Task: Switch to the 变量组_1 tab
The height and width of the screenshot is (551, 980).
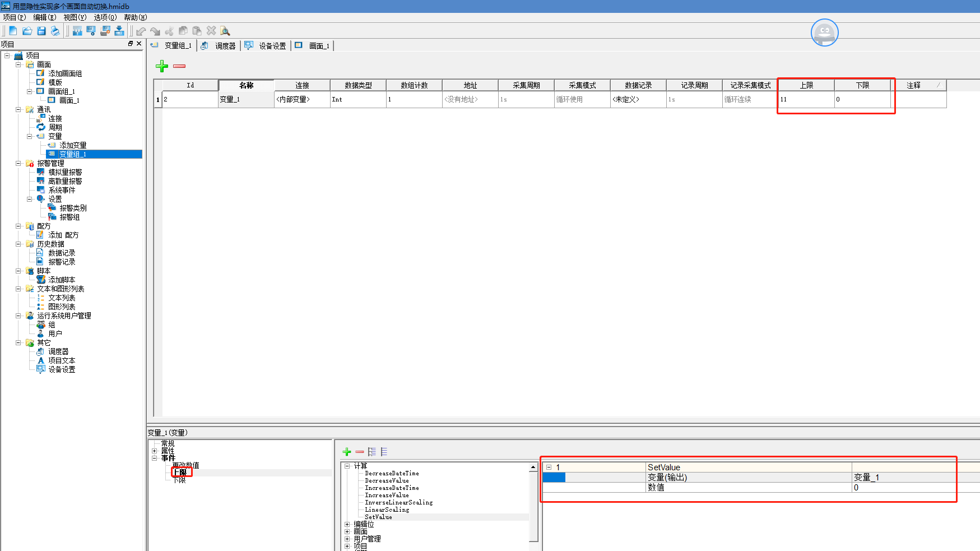Action: tap(173, 46)
